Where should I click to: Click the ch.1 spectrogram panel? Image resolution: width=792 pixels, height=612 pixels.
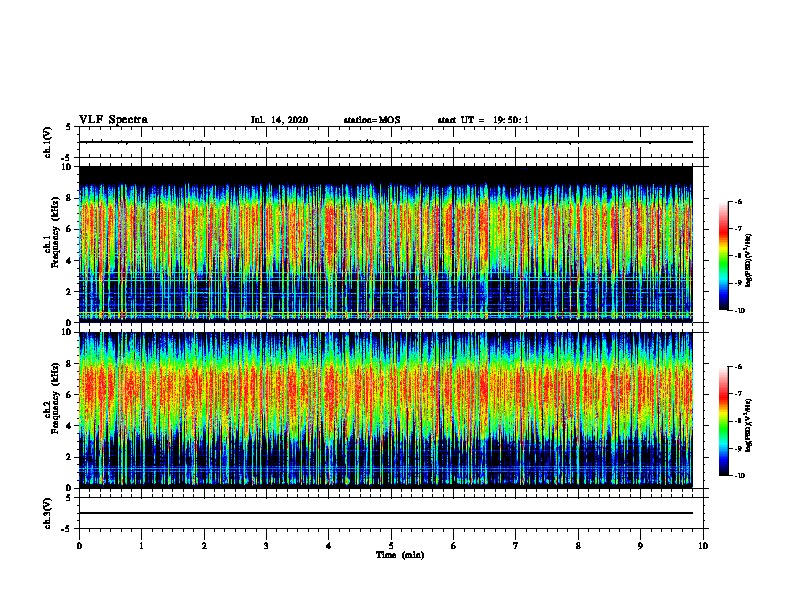pos(386,244)
